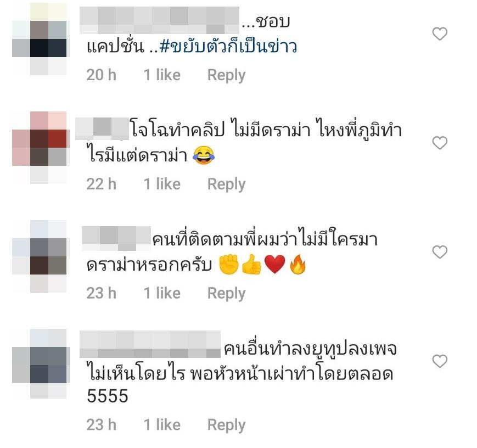This screenshot has width=477, height=448.
Task: Tap heart on the 22 h comment
Action: [440, 143]
